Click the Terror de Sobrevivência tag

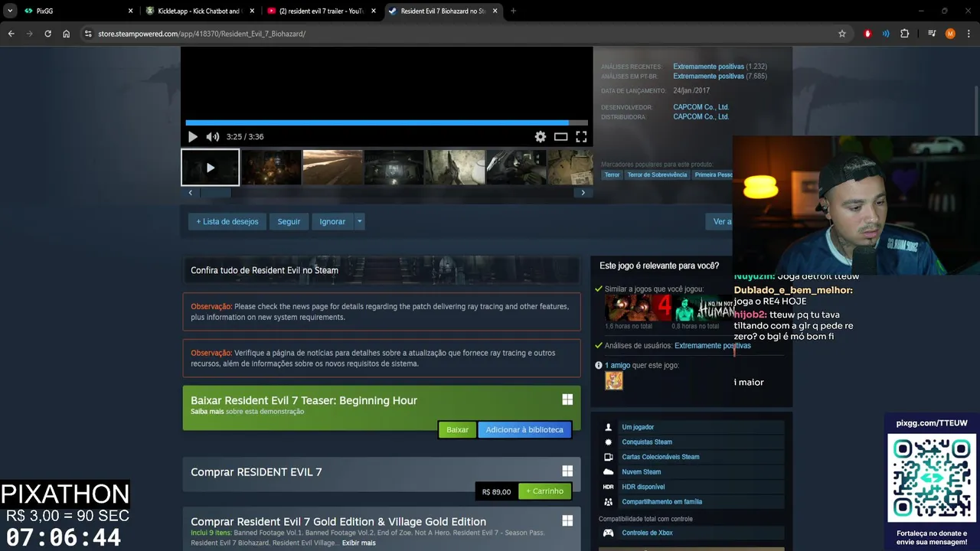(x=657, y=174)
